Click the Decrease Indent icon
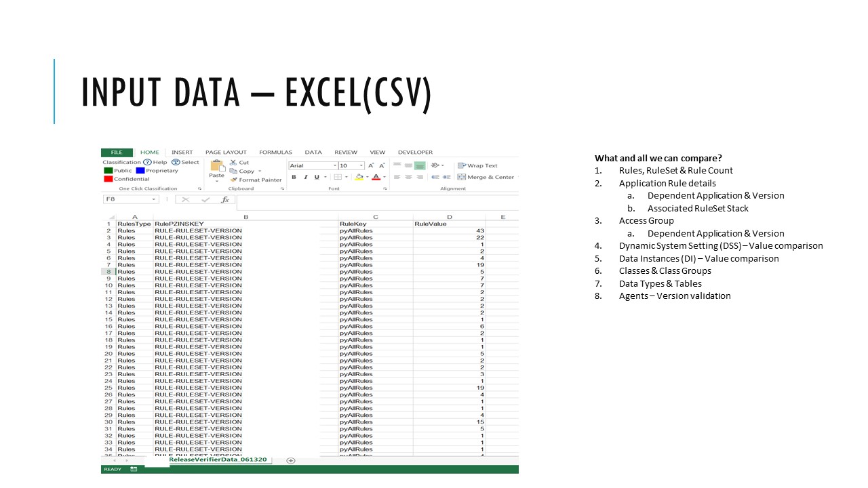 436,177
